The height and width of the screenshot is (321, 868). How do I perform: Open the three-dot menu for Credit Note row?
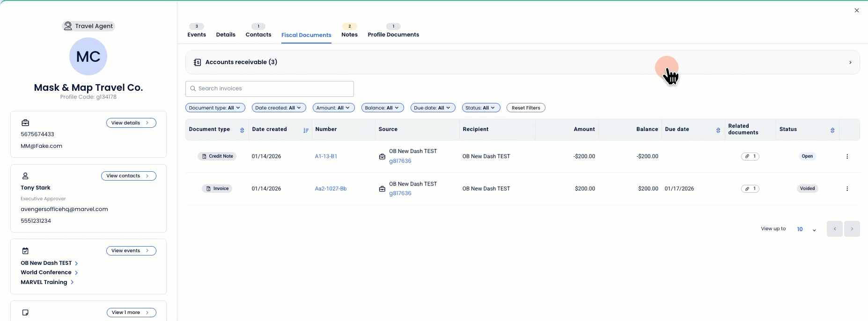pos(847,156)
